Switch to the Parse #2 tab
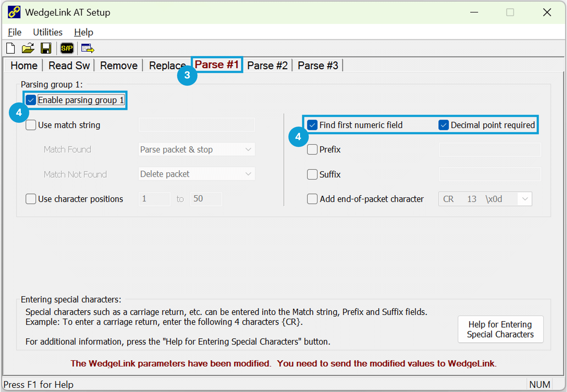This screenshot has width=567, height=392. 267,65
